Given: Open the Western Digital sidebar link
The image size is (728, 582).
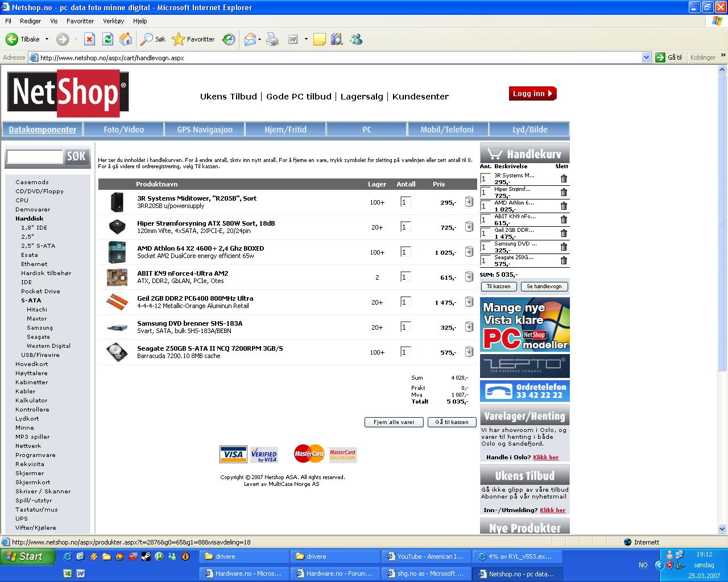Looking at the screenshot, I should pos(48,346).
